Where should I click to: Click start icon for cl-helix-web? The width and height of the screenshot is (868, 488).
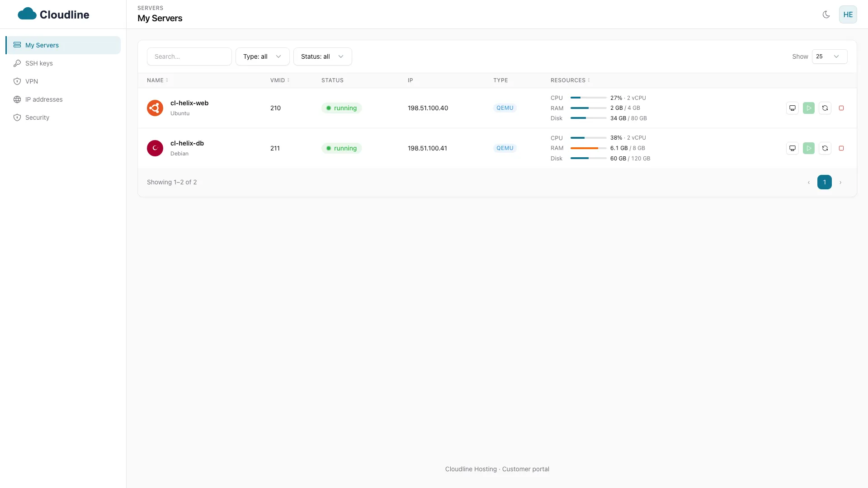click(809, 108)
